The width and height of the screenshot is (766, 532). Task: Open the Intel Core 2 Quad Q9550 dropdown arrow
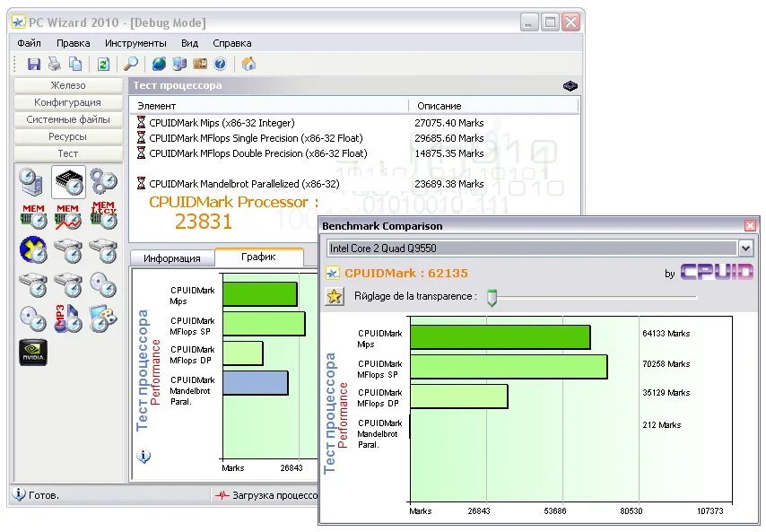point(745,249)
